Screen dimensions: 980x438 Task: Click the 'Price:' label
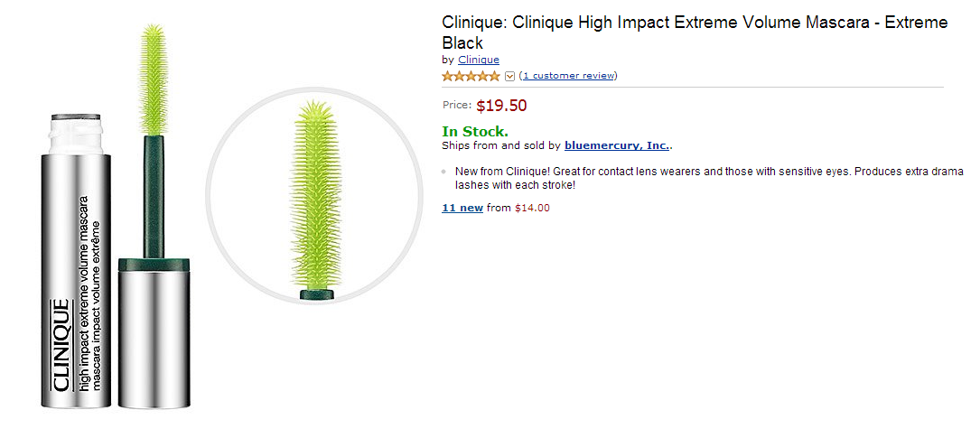(x=457, y=106)
